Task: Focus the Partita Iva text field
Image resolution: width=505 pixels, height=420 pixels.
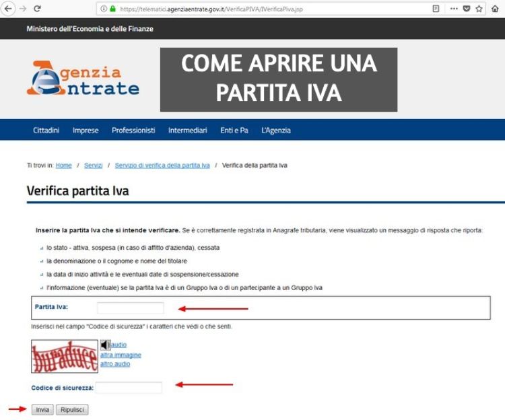Action: tap(131, 308)
